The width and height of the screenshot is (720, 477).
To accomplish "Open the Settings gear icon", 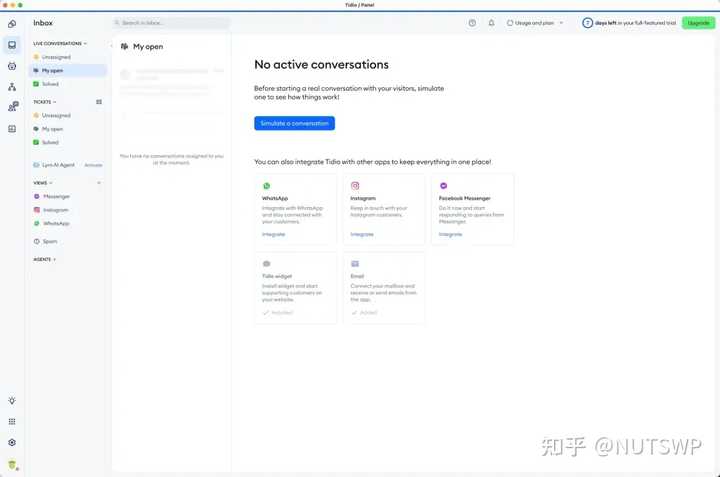I will coord(12,442).
